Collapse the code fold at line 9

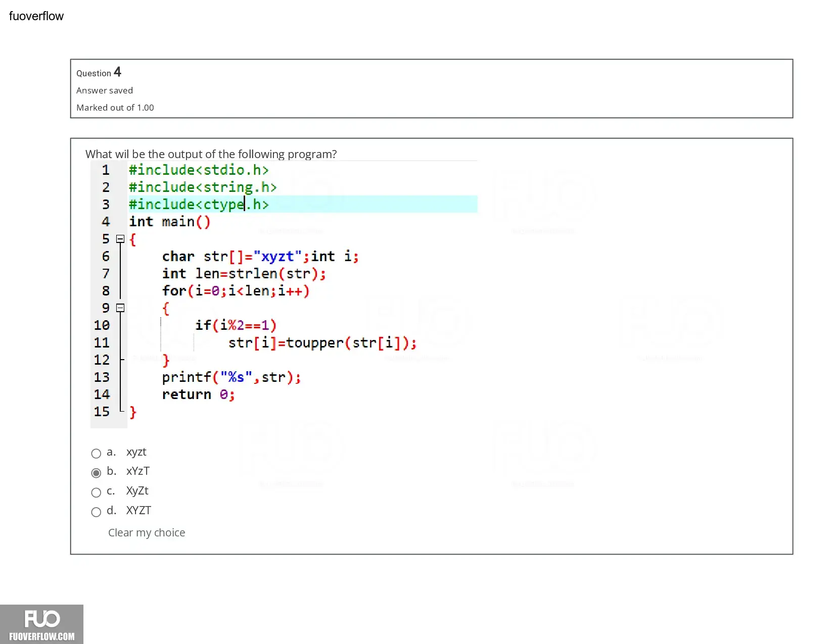pos(120,308)
